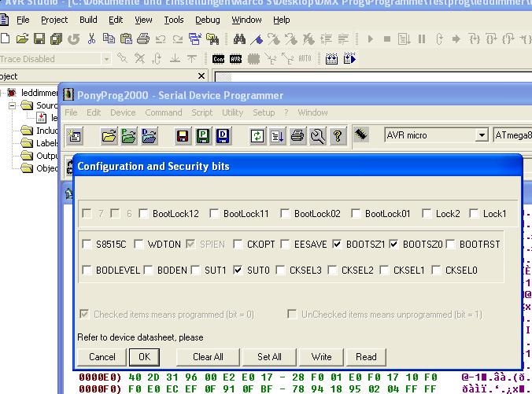The width and height of the screenshot is (532, 394).
Task: Open the AVR micro device family dropdown
Action: pos(482,135)
